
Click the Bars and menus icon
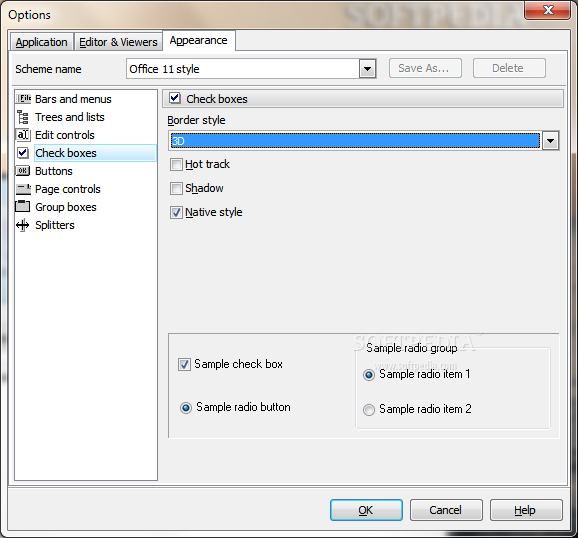point(23,99)
